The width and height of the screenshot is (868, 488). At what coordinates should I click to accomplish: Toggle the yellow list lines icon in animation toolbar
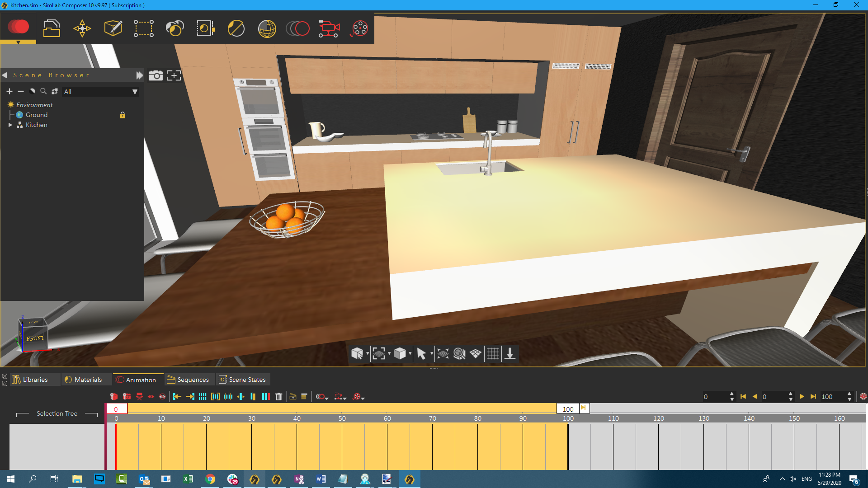[304, 397]
